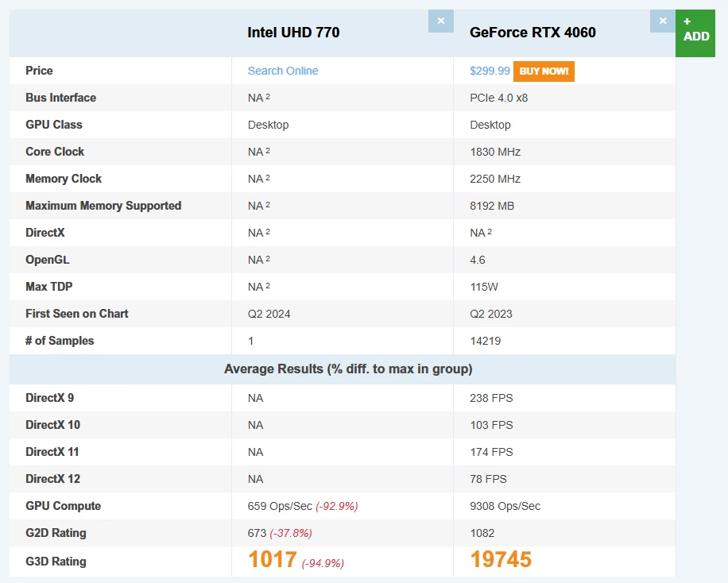Select the Intel UHD 770 heading

pyautogui.click(x=293, y=33)
